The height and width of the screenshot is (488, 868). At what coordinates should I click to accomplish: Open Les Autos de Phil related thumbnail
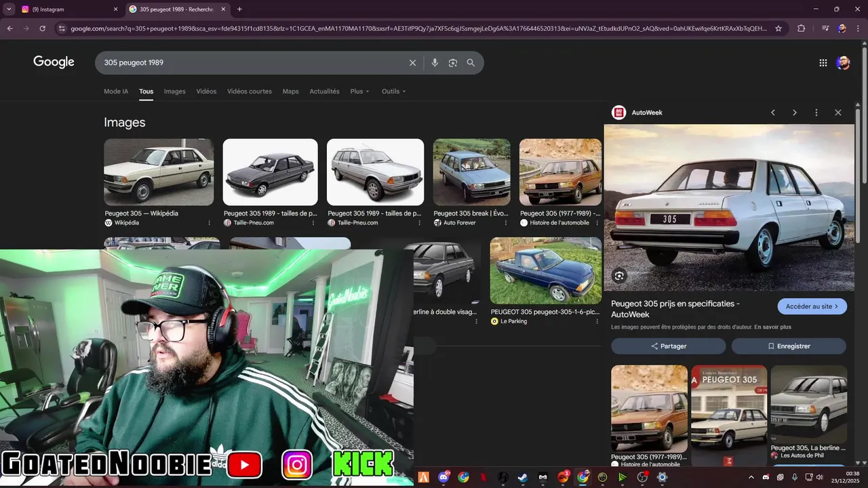pos(808,403)
